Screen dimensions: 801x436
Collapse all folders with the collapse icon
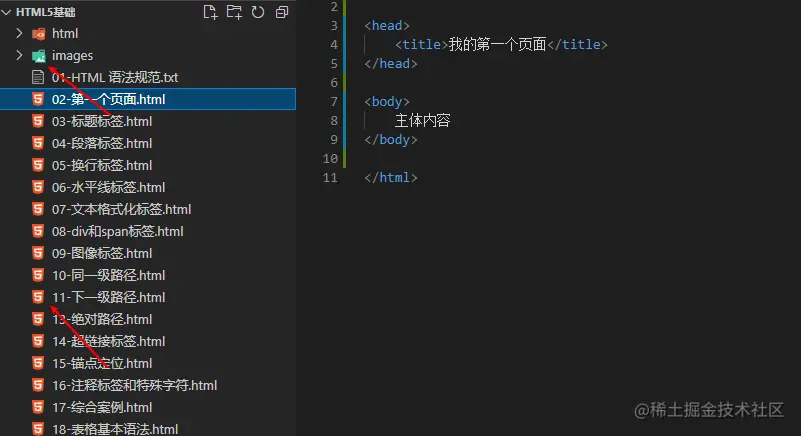(282, 12)
